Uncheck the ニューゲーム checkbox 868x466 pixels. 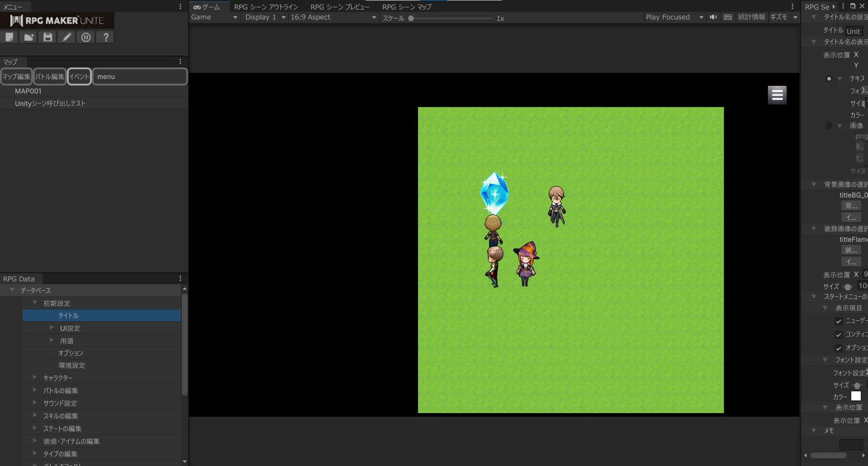[839, 321]
